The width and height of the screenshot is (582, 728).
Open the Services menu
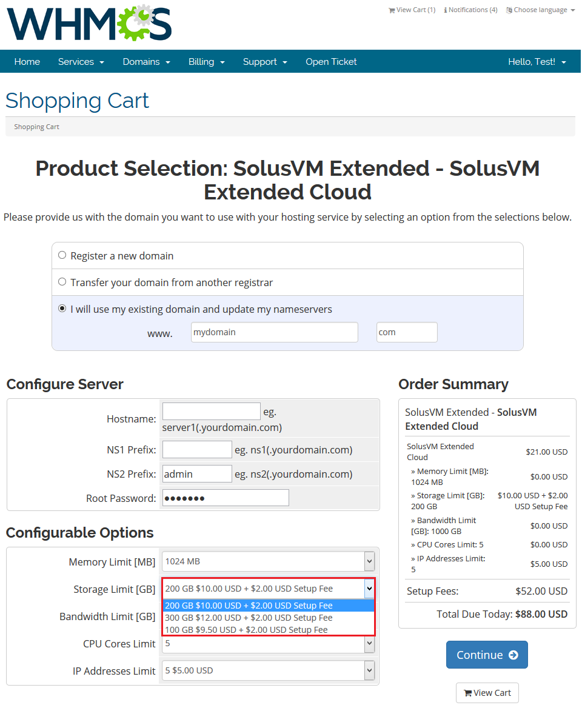tap(81, 62)
